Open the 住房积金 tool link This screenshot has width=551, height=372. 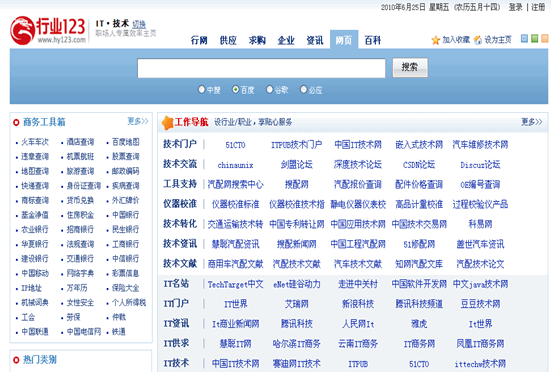click(x=80, y=215)
